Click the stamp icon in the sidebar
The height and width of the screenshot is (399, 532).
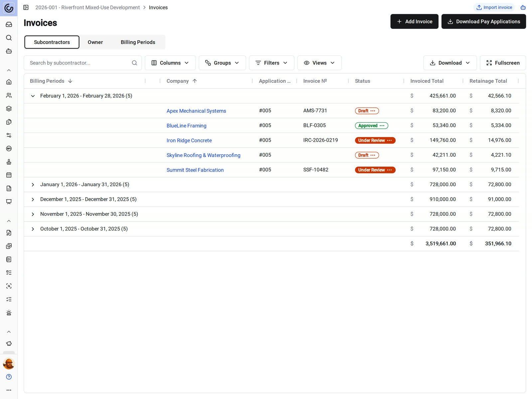9,162
